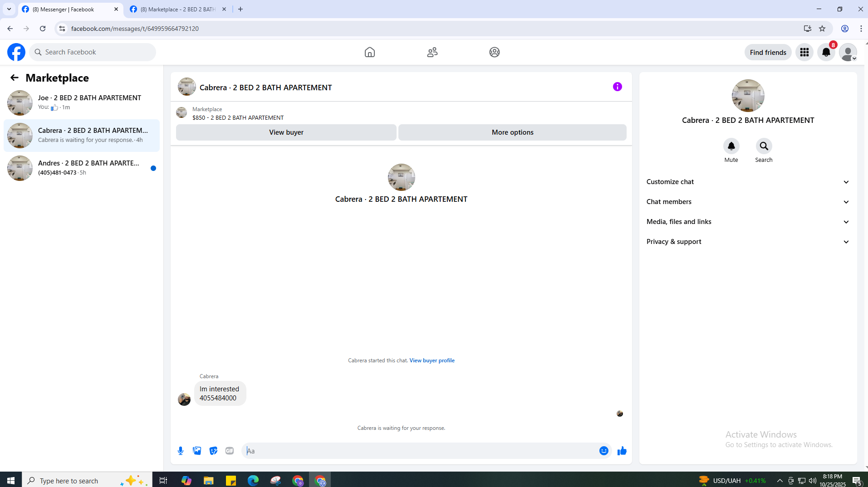Open the Home feed icon
The image size is (868, 487).
tap(370, 52)
